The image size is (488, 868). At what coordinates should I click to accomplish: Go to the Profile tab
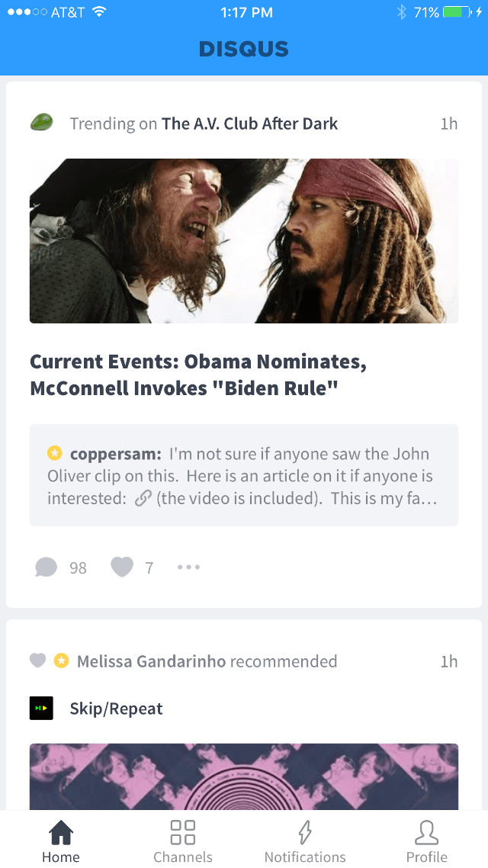[426, 840]
